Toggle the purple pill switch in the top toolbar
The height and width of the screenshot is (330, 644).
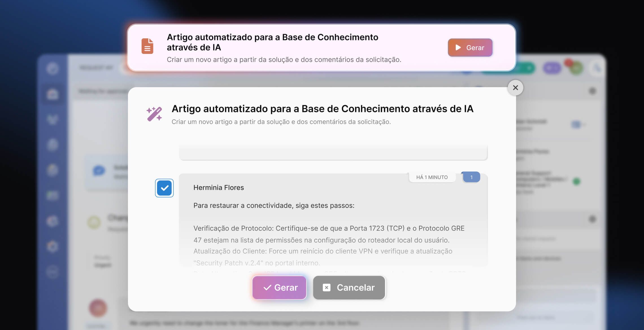click(x=552, y=68)
